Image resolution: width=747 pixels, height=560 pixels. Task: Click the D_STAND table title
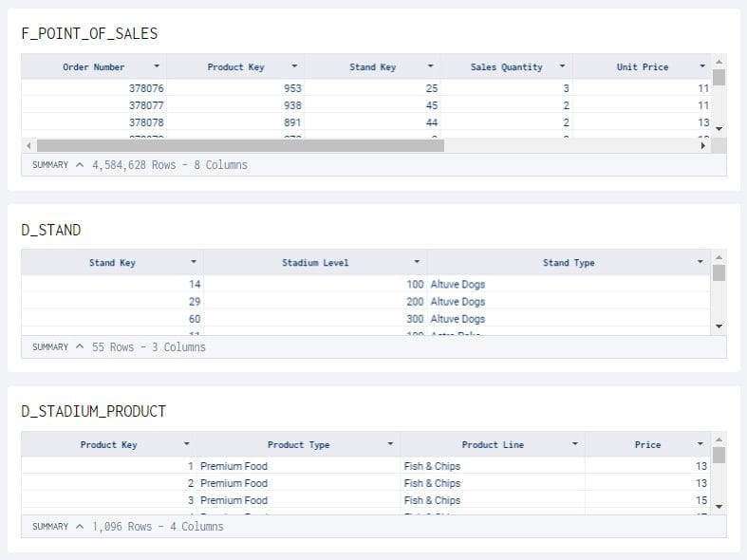[51, 230]
